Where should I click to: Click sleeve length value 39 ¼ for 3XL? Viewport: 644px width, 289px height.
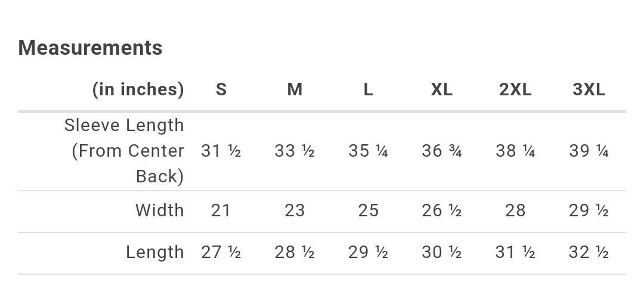[x=589, y=151]
